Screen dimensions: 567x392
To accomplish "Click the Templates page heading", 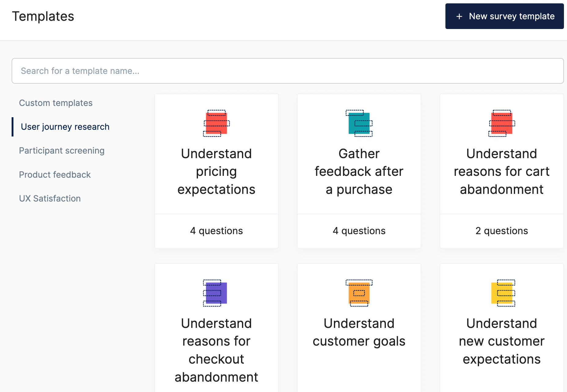I will point(43,16).
